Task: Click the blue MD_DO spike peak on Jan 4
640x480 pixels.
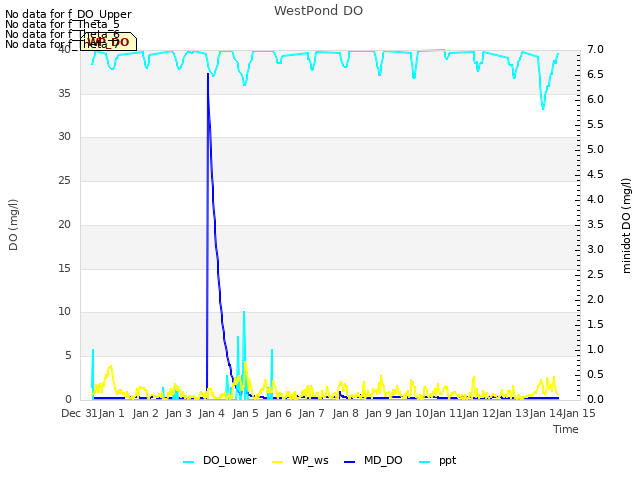Action: pyautogui.click(x=208, y=74)
